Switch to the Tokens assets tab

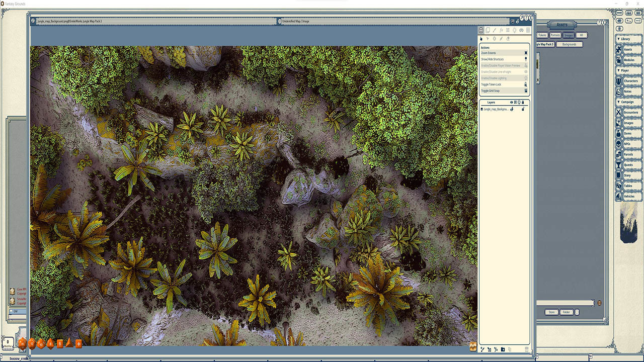pyautogui.click(x=542, y=35)
